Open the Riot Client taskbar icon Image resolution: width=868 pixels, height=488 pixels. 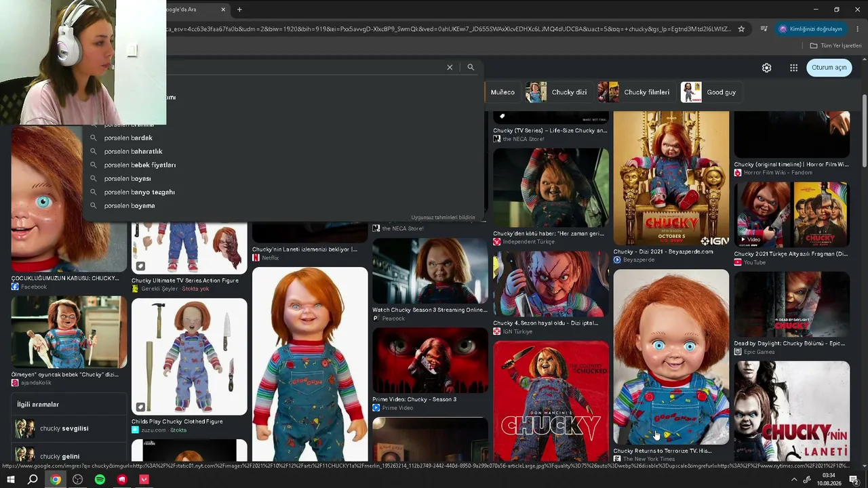coord(122,480)
